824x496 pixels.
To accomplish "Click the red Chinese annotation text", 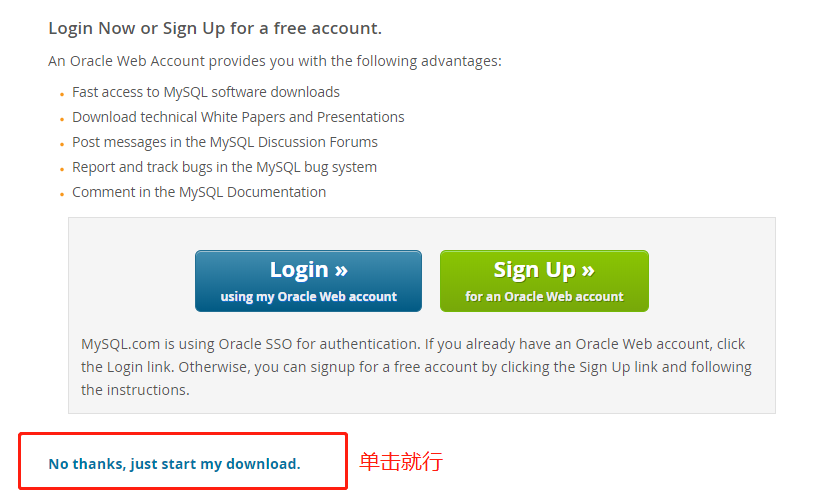I will click(x=401, y=462).
